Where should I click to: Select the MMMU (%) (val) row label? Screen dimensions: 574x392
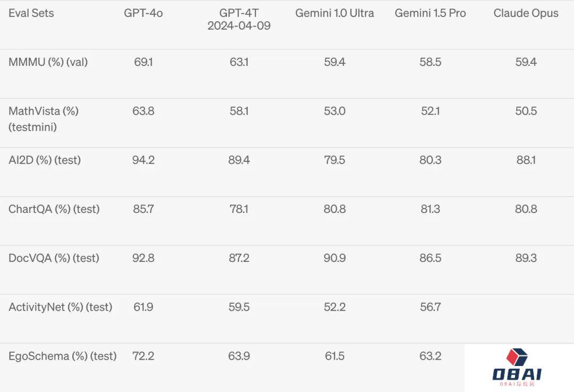tap(48, 62)
